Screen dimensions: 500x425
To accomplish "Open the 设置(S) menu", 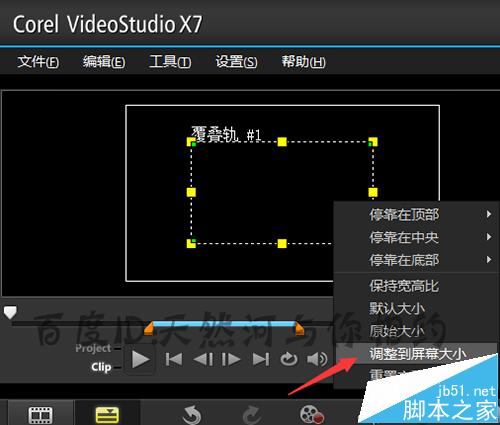I will (x=236, y=62).
